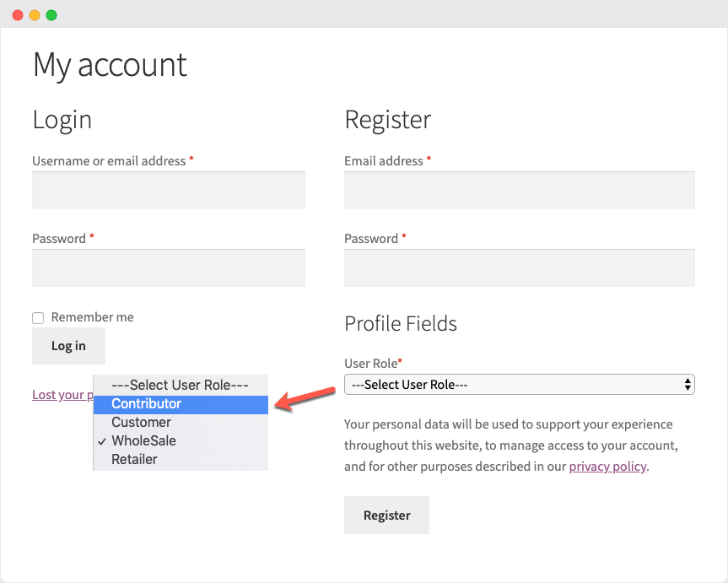Viewport: 728px width, 583px height.
Task: View the "privacy policy" link
Action: (607, 466)
